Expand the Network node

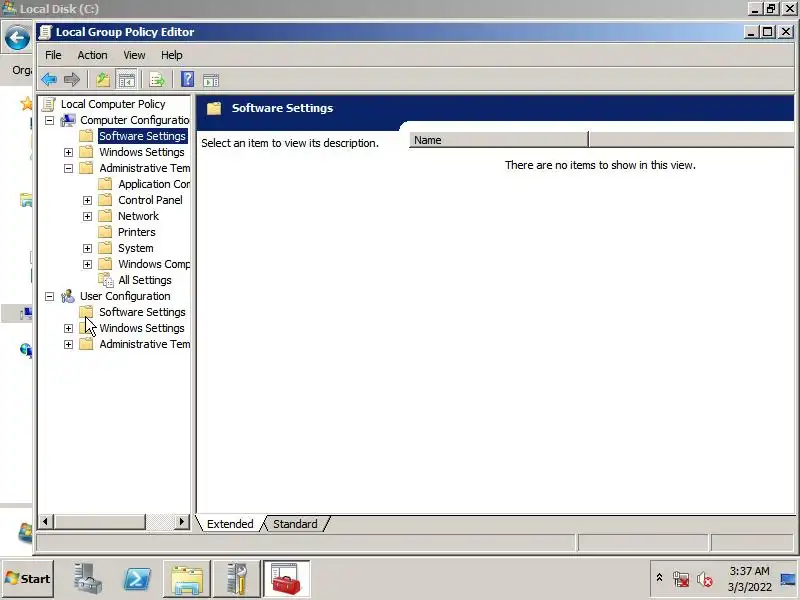87,216
